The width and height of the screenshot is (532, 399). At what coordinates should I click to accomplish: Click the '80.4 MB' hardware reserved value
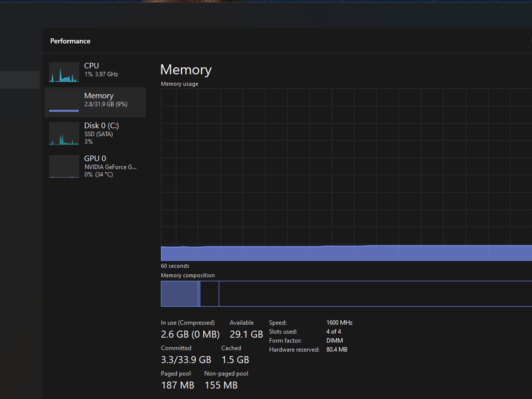337,349
